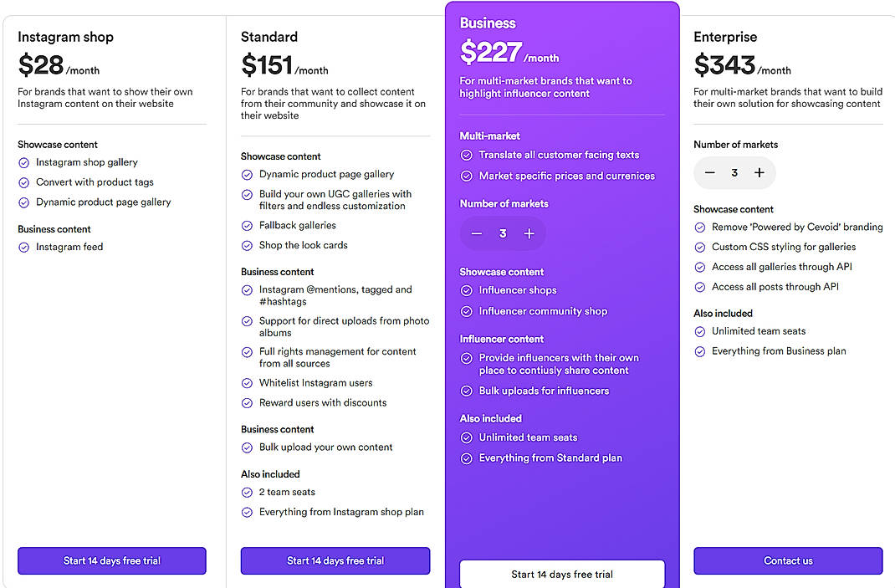Click plus on Enterprise Number of markets

[x=759, y=171]
